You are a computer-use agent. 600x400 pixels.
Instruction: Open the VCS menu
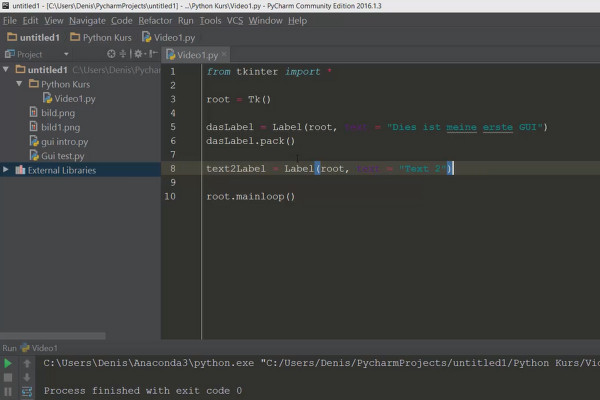(235, 21)
